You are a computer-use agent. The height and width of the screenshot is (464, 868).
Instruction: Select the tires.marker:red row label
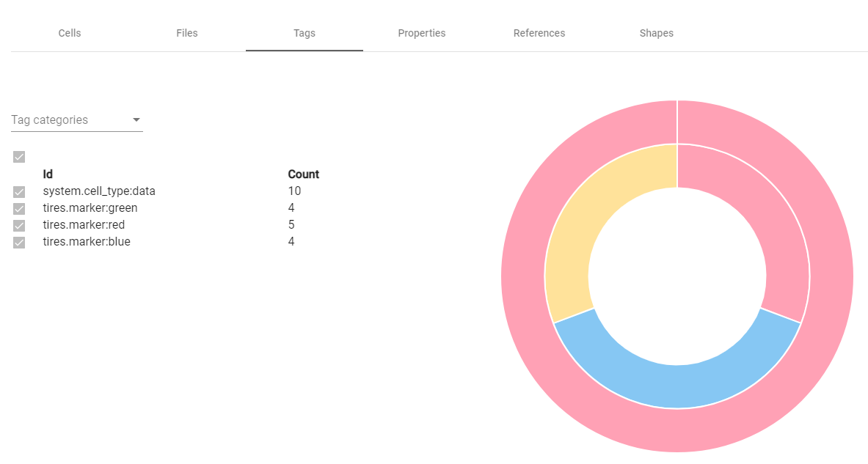pyautogui.click(x=84, y=225)
